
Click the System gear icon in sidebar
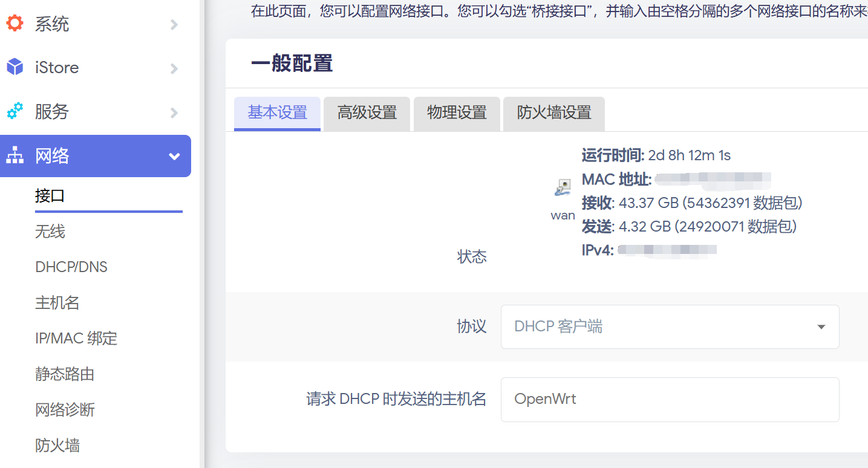point(15,24)
